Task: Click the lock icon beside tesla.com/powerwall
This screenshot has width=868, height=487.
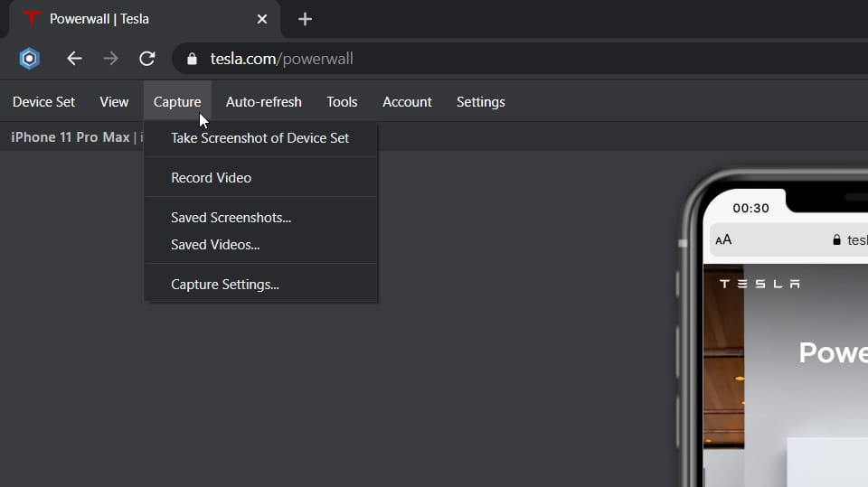Action: pyautogui.click(x=191, y=59)
